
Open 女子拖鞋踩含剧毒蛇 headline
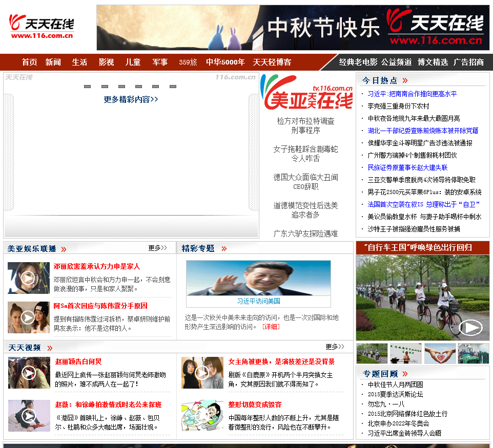tap(305, 154)
